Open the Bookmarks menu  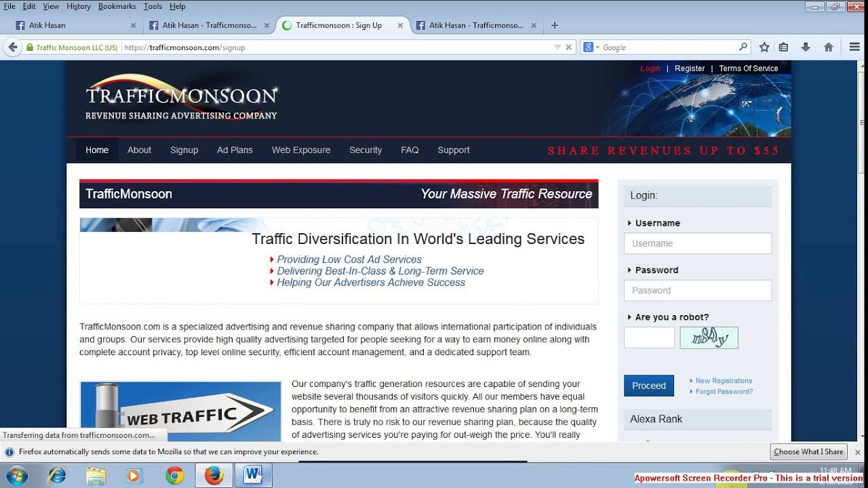[117, 6]
